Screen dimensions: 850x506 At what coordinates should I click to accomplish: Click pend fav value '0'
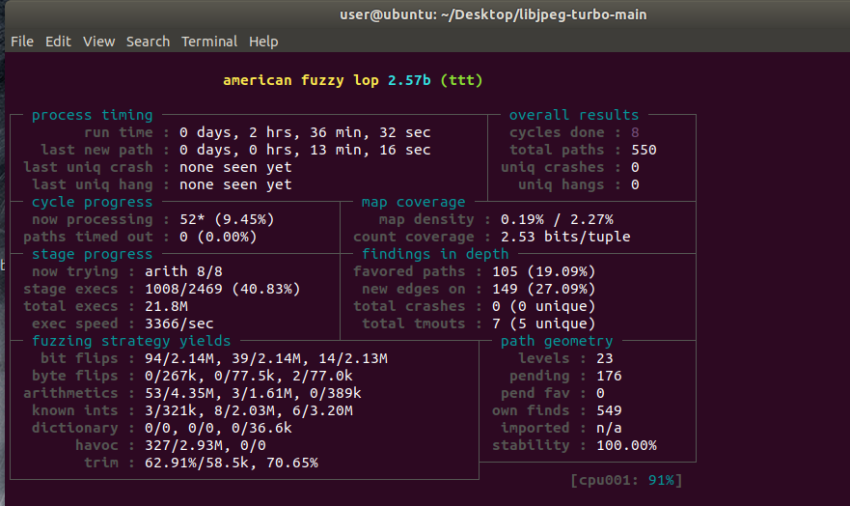600,393
